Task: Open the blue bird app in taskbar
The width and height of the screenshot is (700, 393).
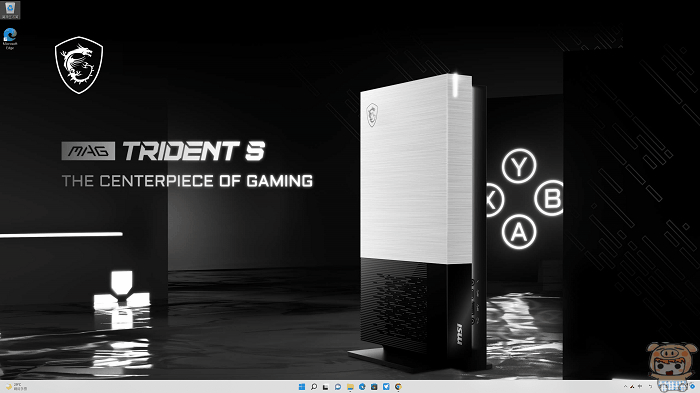Action: coord(386,387)
